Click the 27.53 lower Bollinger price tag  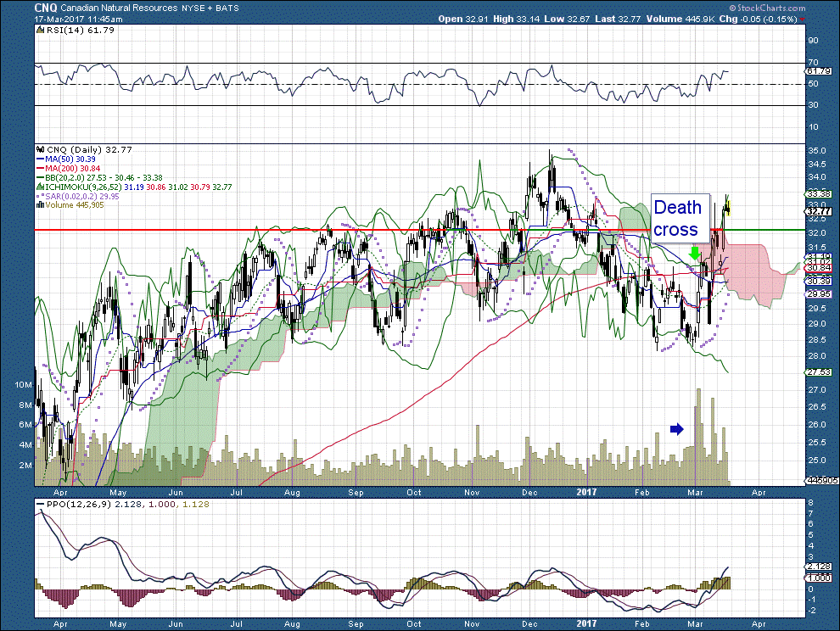click(819, 372)
